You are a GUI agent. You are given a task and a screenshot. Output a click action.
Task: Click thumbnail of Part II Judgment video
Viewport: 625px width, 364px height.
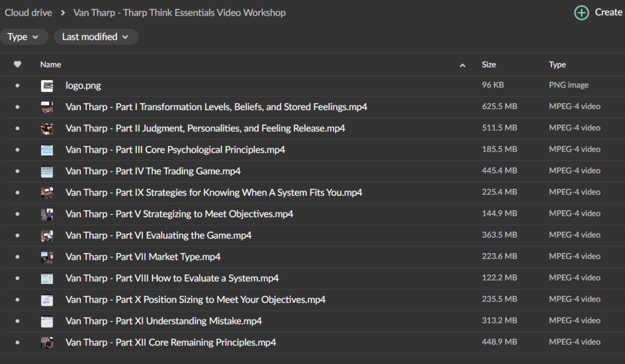pos(47,128)
